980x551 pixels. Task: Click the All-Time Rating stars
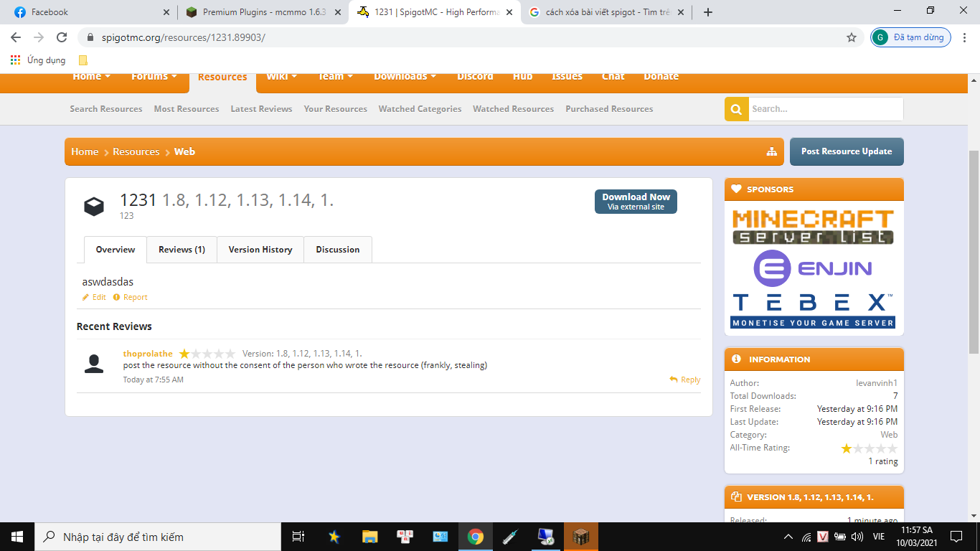(x=870, y=448)
